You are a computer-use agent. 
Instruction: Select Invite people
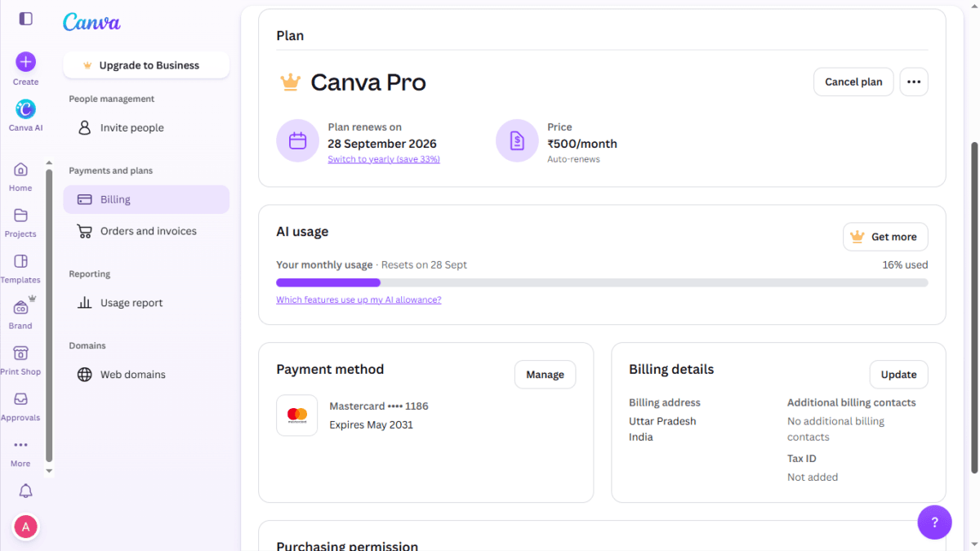coord(146,128)
